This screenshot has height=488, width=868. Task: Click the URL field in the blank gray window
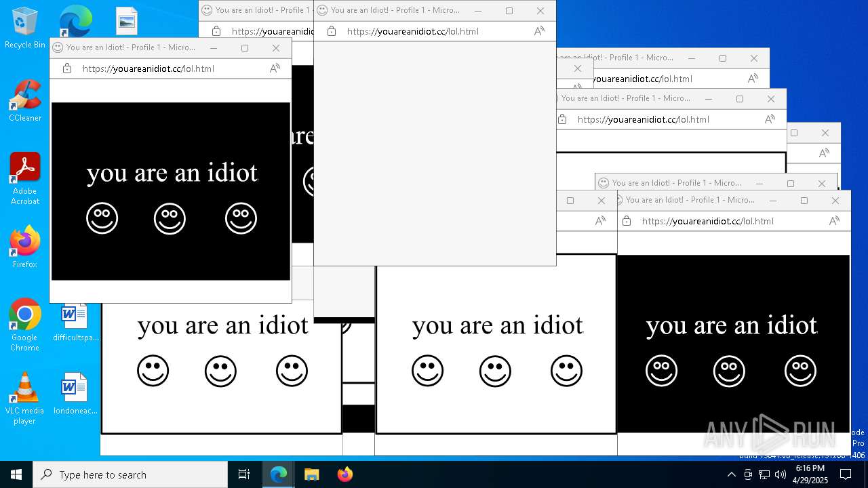413,31
